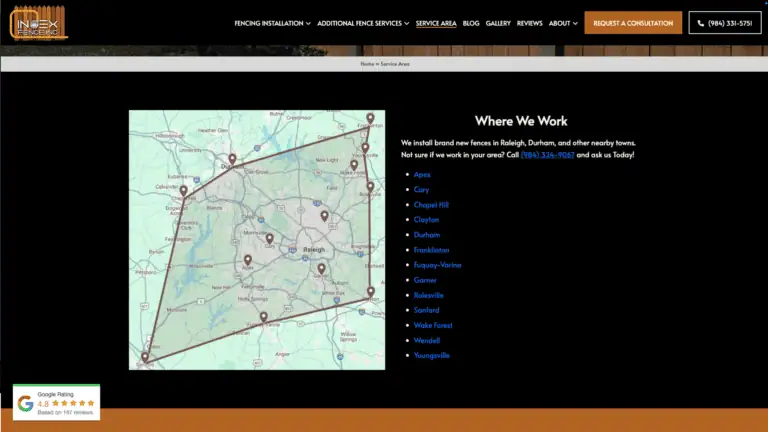Viewport: 768px width, 432px height.
Task: Open the Google Rating reviews badge
Action: 56,403
